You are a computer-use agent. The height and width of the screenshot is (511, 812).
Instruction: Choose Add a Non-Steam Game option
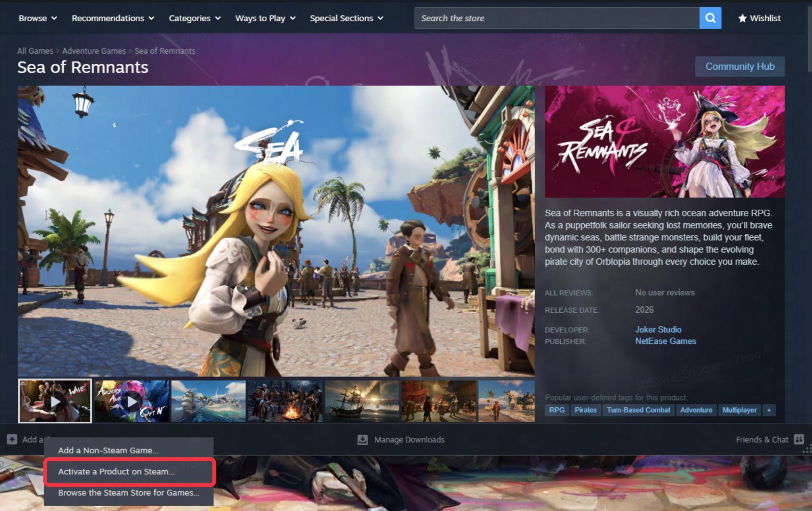108,450
